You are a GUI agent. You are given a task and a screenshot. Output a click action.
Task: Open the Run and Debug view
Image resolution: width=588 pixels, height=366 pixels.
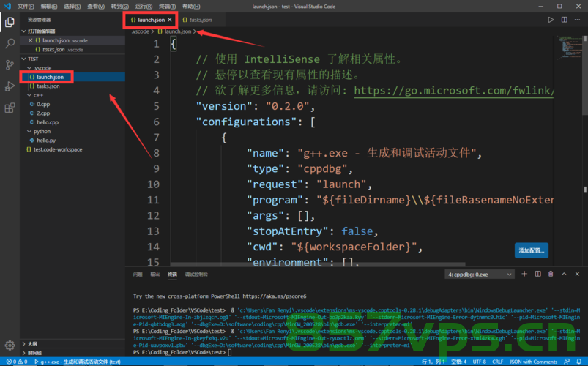pos(10,86)
